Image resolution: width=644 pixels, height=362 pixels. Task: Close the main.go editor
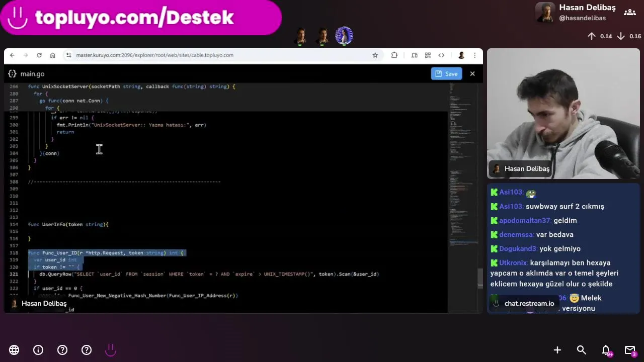pyautogui.click(x=472, y=74)
